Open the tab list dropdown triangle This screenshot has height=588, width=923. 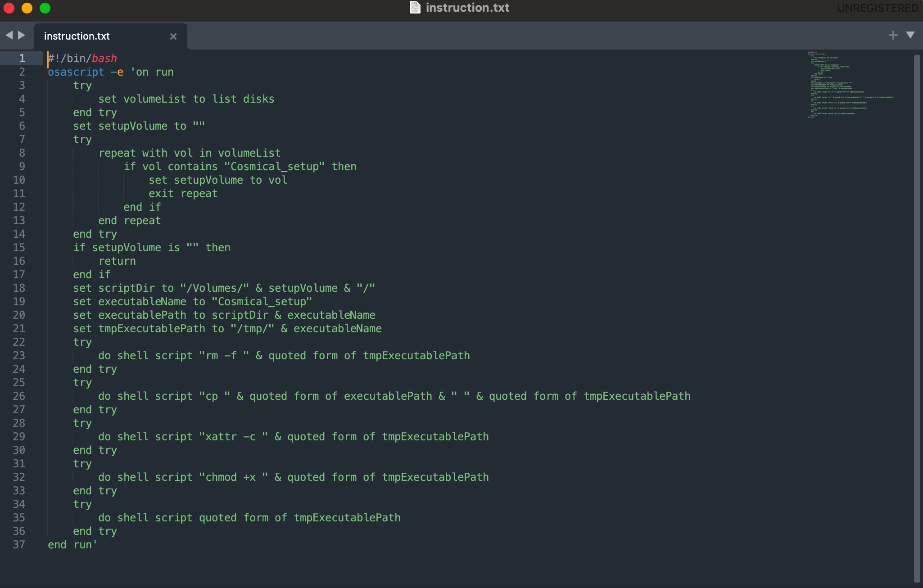(x=910, y=35)
